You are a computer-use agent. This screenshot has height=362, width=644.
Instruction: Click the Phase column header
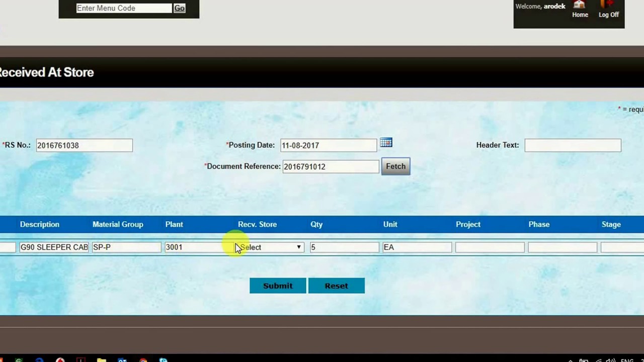click(x=539, y=224)
